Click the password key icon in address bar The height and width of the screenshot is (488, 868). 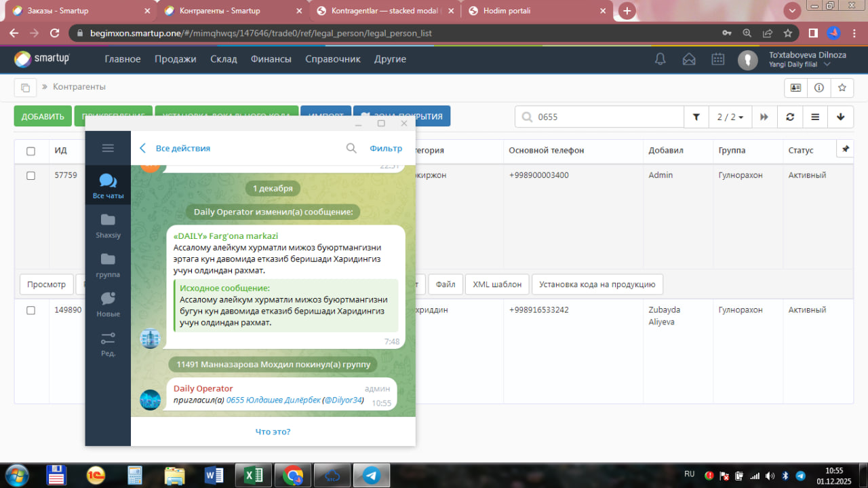click(x=727, y=33)
